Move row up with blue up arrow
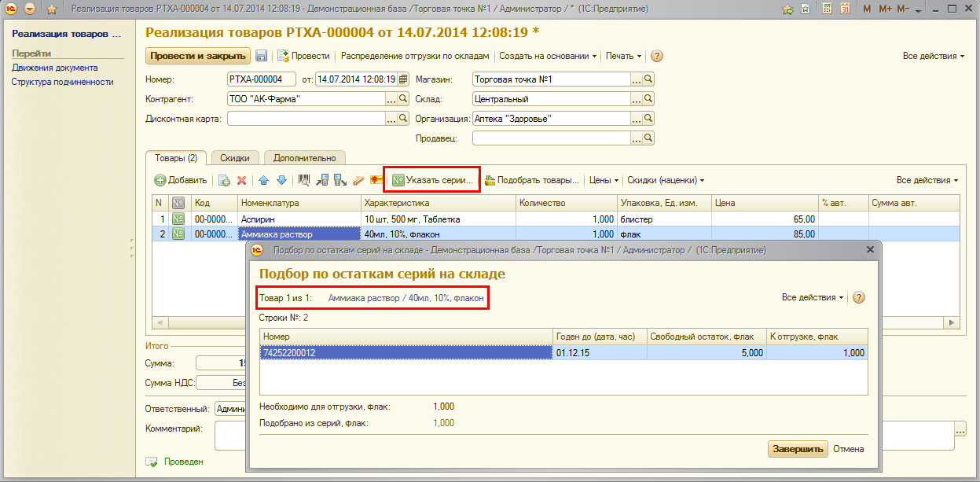This screenshot has width=980, height=482. point(264,180)
